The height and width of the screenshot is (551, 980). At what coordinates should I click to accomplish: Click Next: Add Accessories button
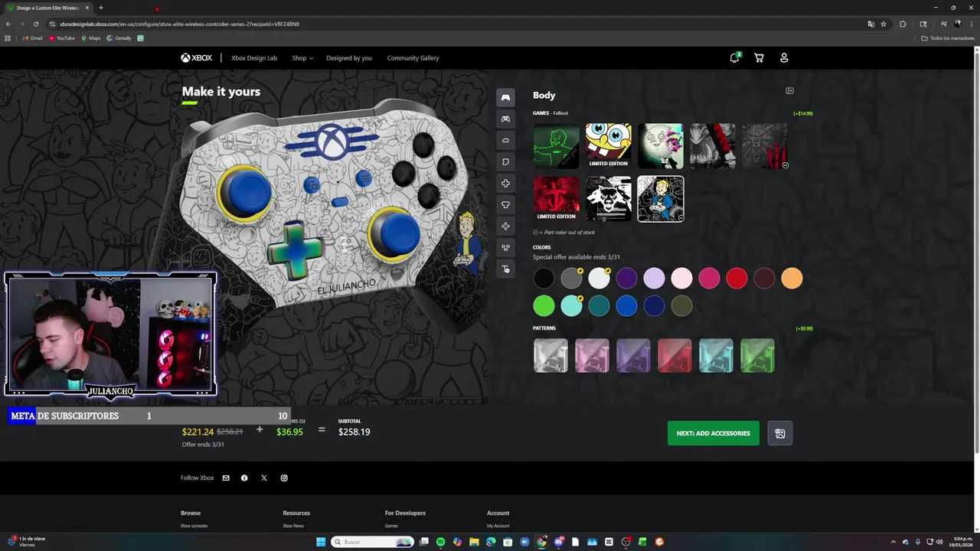713,433
